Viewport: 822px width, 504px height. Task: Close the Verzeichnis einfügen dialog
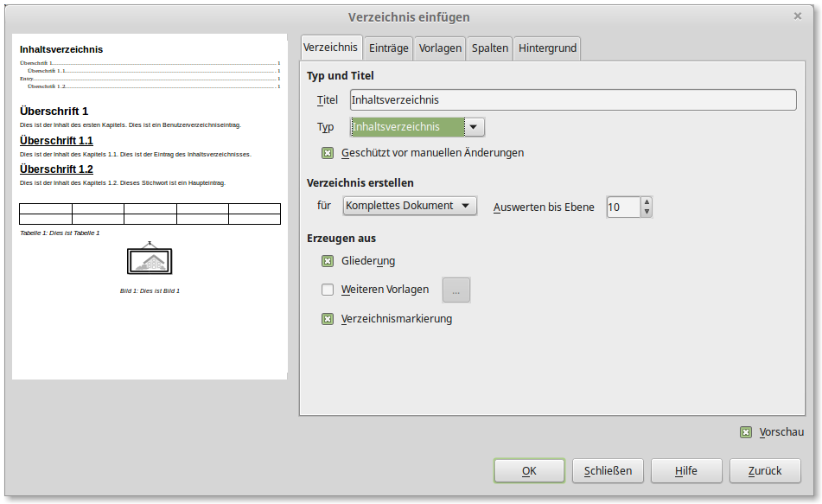(796, 16)
